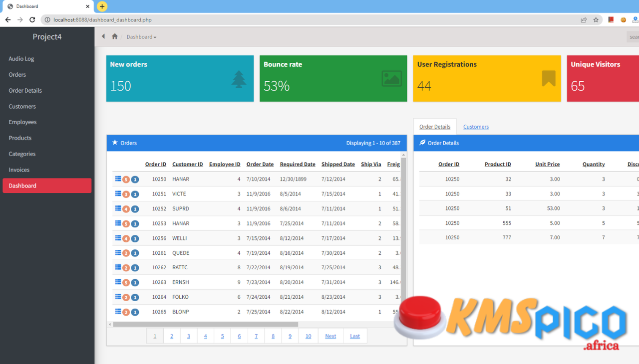Viewport: 639px width, 364px height.
Task: Click the leaf icon in the Order Details header
Action: point(422,143)
